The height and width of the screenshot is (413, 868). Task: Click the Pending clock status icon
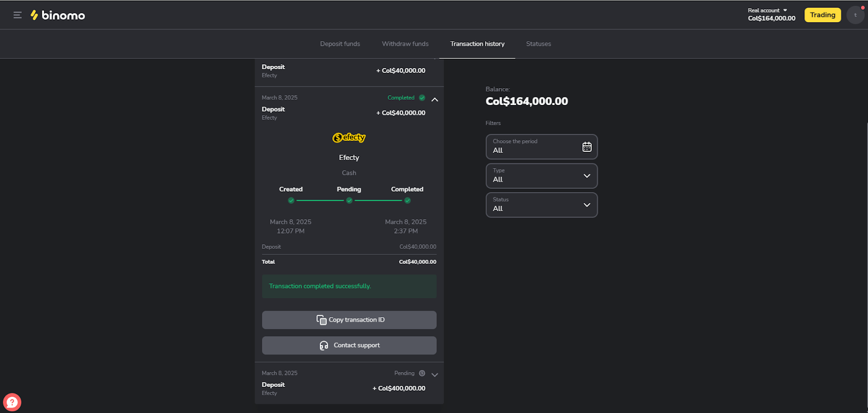422,373
